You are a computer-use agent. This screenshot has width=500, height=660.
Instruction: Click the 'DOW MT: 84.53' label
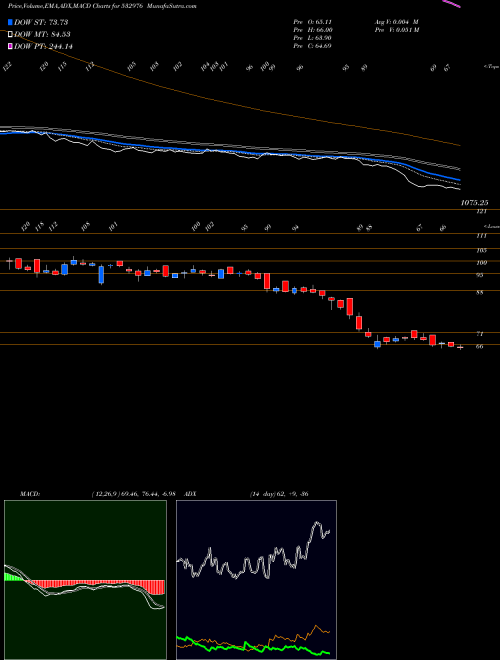pos(43,35)
